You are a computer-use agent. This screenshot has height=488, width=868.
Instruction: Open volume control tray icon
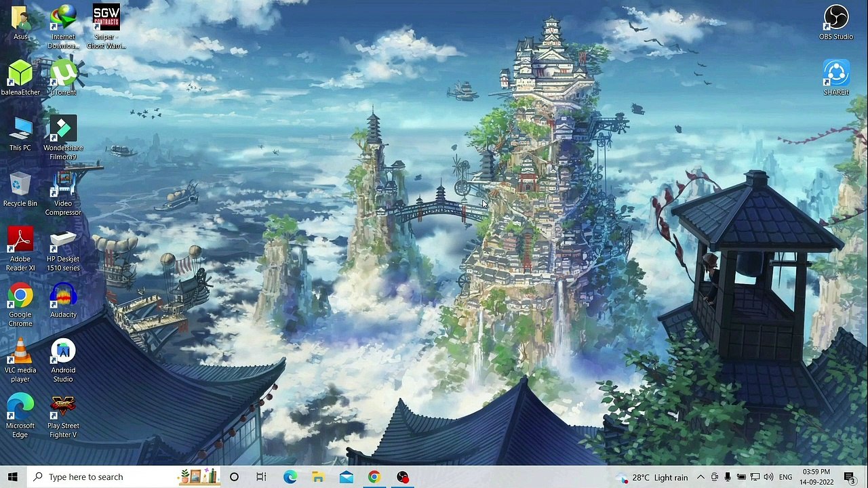(x=768, y=477)
